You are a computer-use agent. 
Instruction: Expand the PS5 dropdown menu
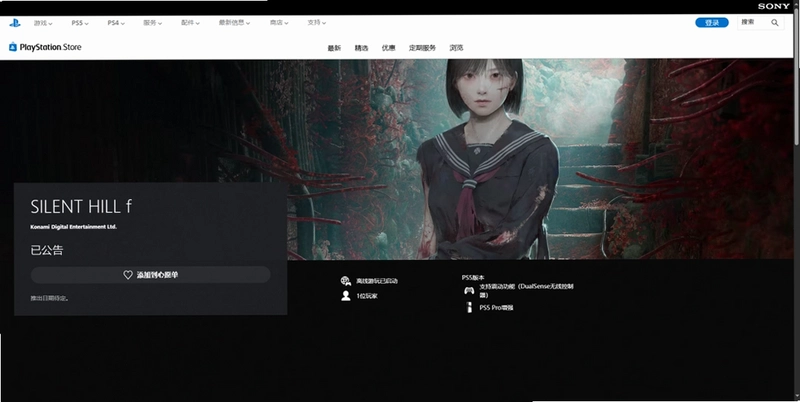pyautogui.click(x=80, y=23)
